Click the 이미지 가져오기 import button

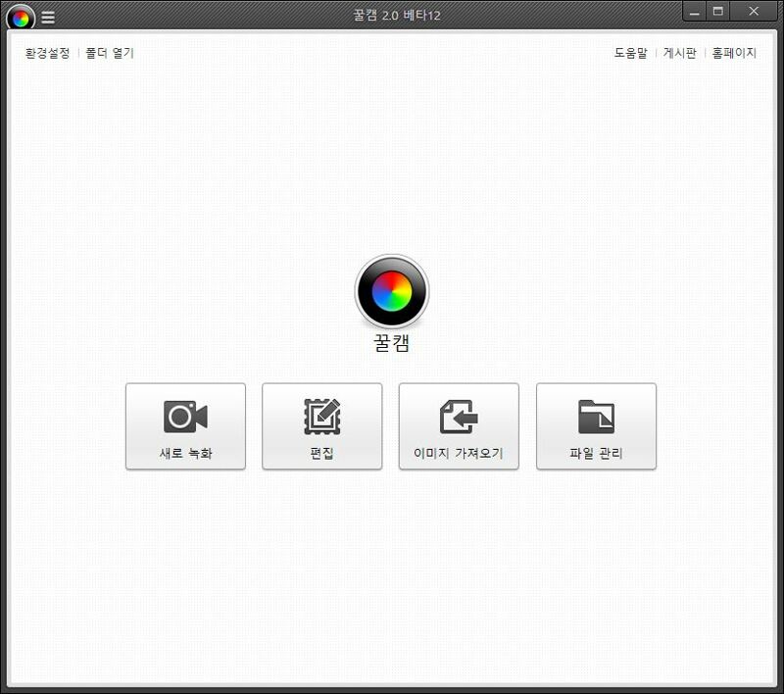pyautogui.click(x=459, y=426)
